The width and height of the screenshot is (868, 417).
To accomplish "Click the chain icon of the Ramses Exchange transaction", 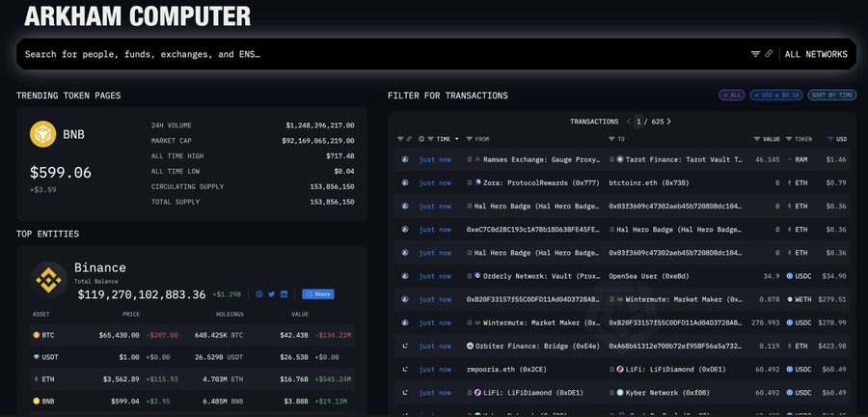I will (x=405, y=159).
